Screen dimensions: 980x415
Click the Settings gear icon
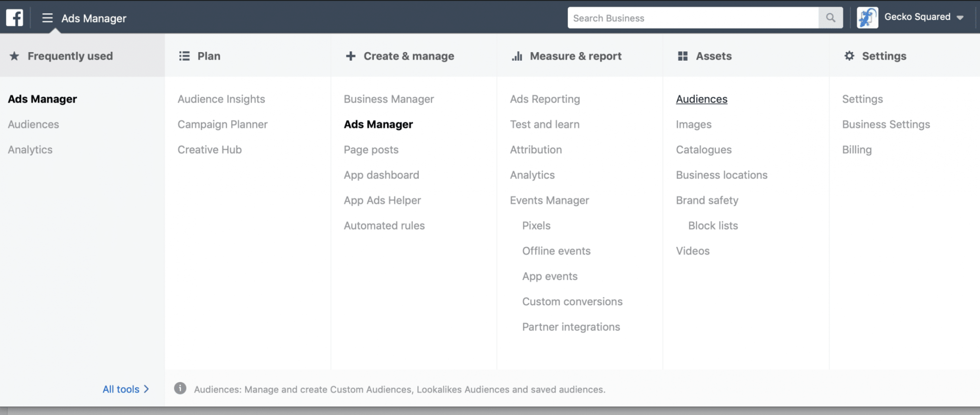[x=849, y=56]
